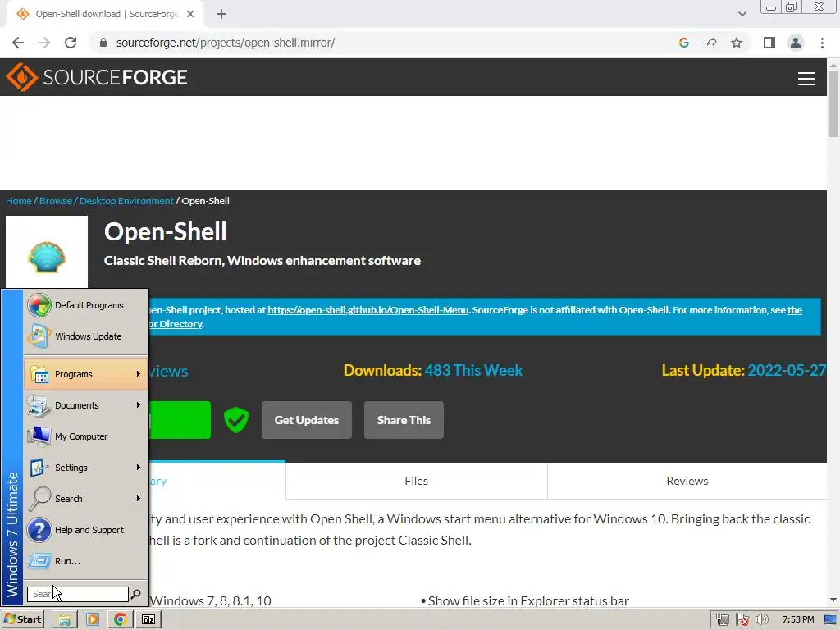Open the Chrome profile avatar

point(796,43)
